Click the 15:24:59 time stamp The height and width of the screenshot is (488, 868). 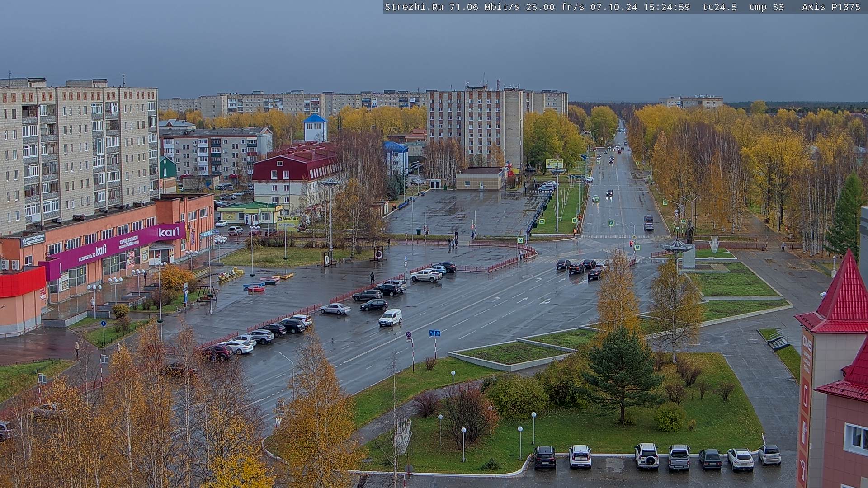point(666,7)
